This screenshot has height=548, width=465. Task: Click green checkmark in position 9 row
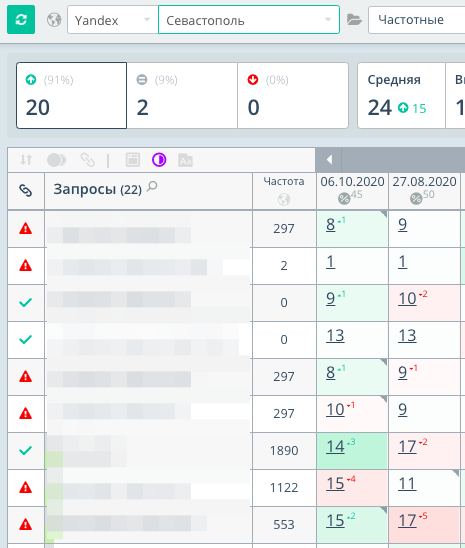tap(26, 302)
